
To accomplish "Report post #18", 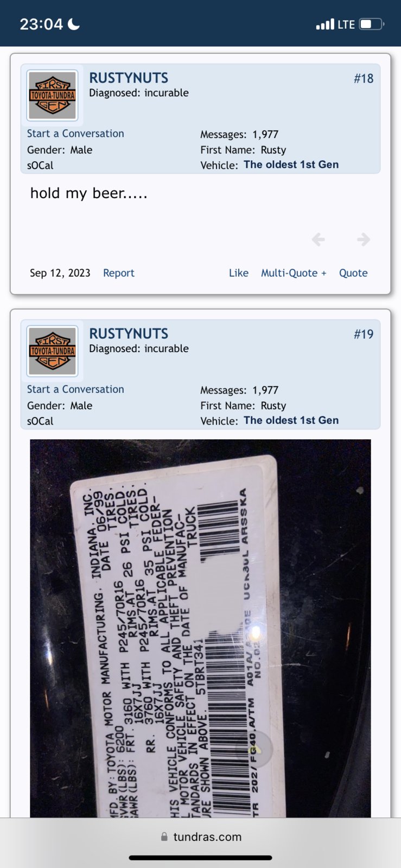I will [119, 273].
